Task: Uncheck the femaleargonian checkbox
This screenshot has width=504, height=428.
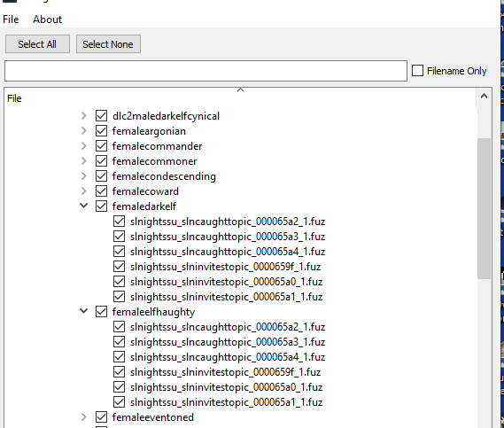Action: click(x=101, y=131)
